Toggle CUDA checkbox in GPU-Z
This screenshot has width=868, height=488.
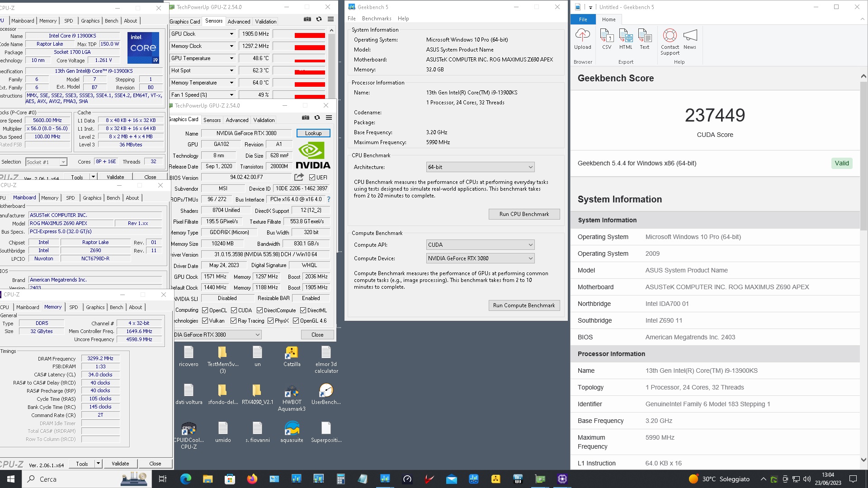coord(234,310)
